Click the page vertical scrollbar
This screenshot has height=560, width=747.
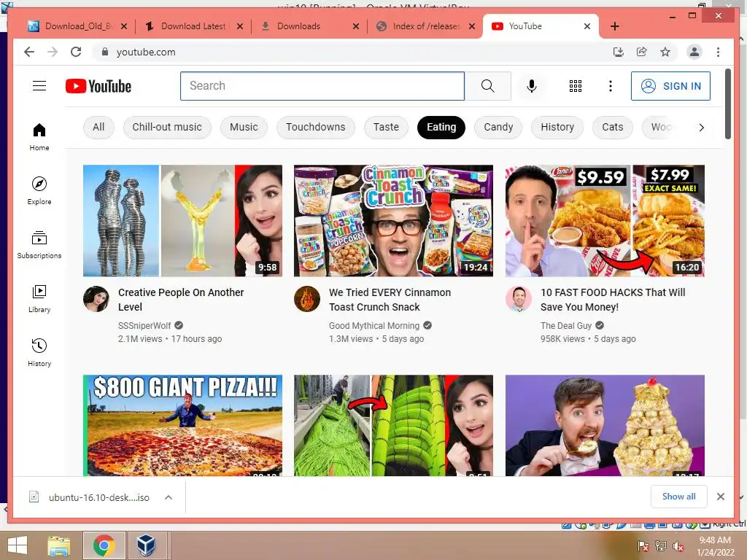727,105
